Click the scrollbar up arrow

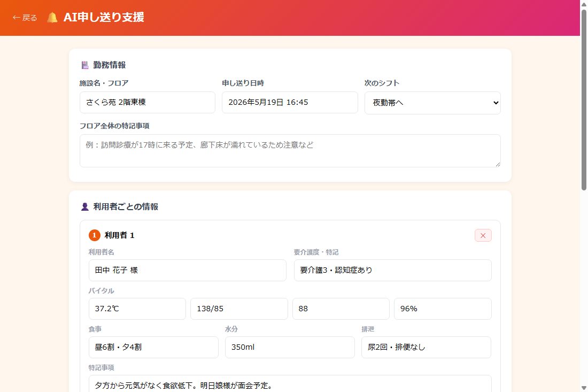pos(584,4)
